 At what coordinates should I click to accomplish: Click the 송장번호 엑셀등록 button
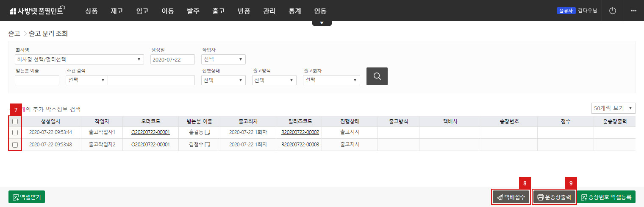606,197
